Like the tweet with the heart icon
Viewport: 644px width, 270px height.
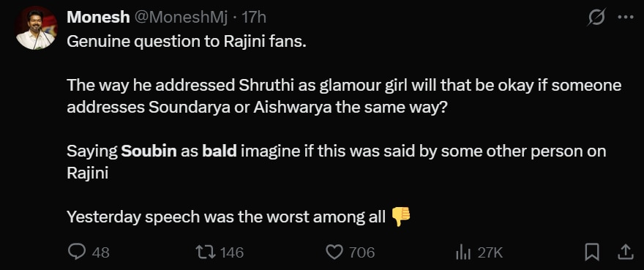click(x=334, y=252)
